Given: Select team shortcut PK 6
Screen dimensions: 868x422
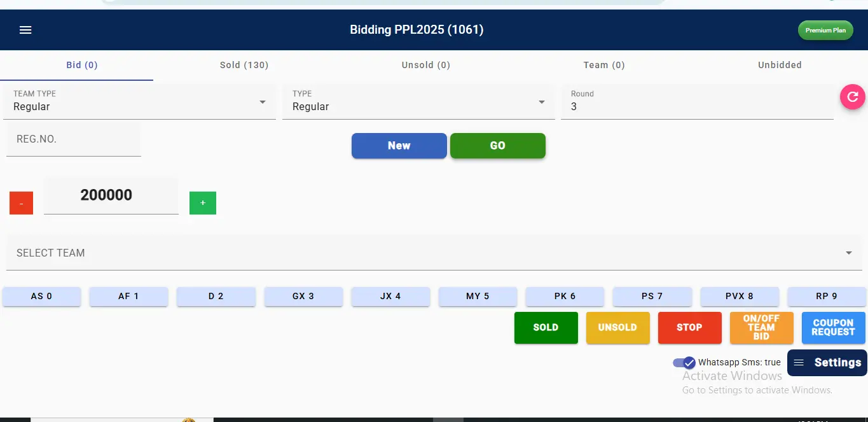Looking at the screenshot, I should tap(565, 297).
